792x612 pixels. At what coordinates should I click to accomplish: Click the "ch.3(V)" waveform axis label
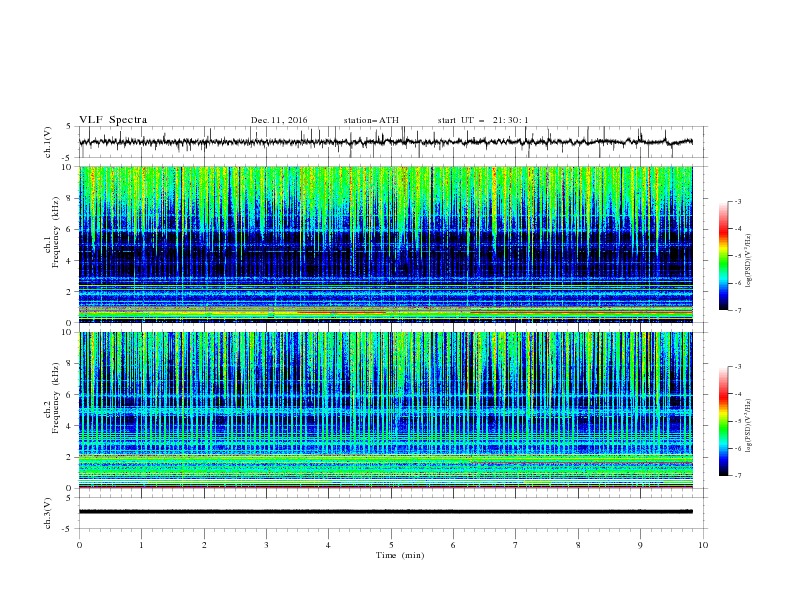pyautogui.click(x=48, y=513)
